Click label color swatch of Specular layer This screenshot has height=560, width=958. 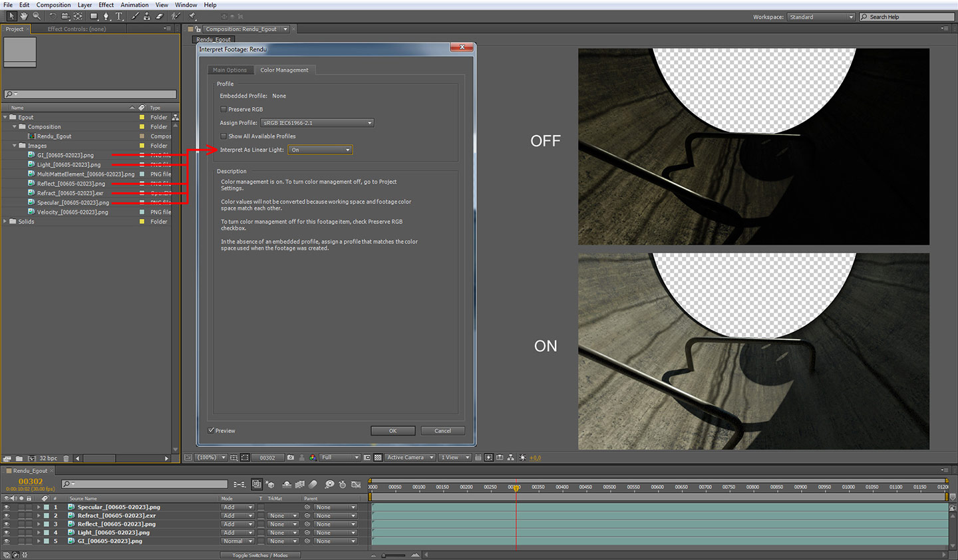coord(46,507)
